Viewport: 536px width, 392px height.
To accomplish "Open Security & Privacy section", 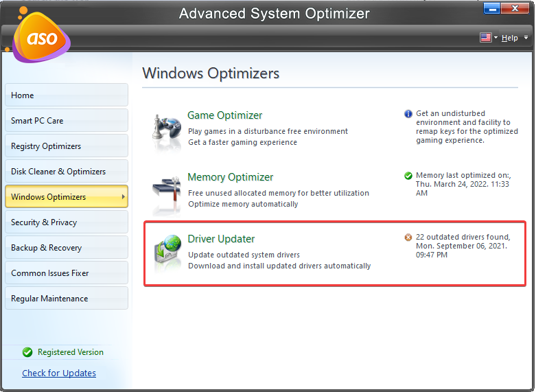I will click(67, 222).
